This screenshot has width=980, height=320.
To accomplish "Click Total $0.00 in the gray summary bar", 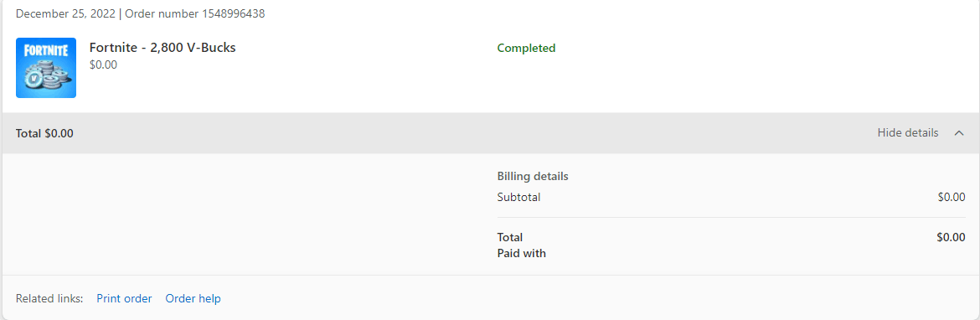I will [x=44, y=133].
